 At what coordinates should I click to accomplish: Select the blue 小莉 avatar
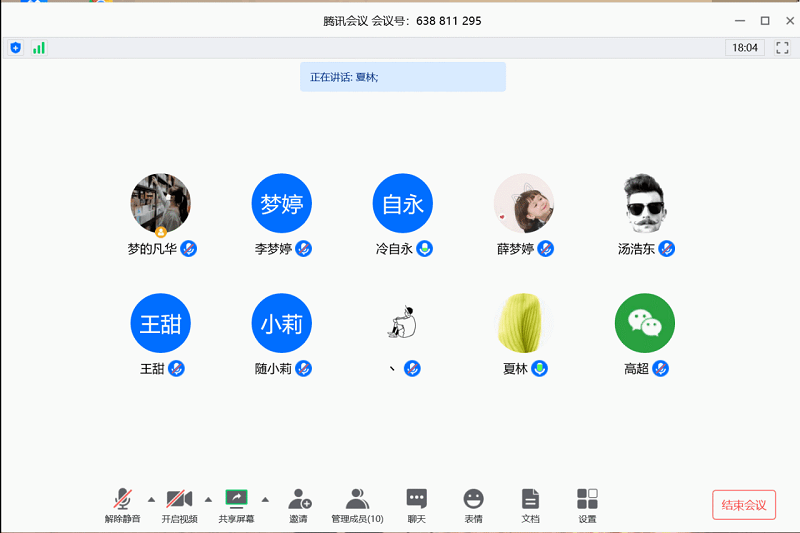click(282, 323)
